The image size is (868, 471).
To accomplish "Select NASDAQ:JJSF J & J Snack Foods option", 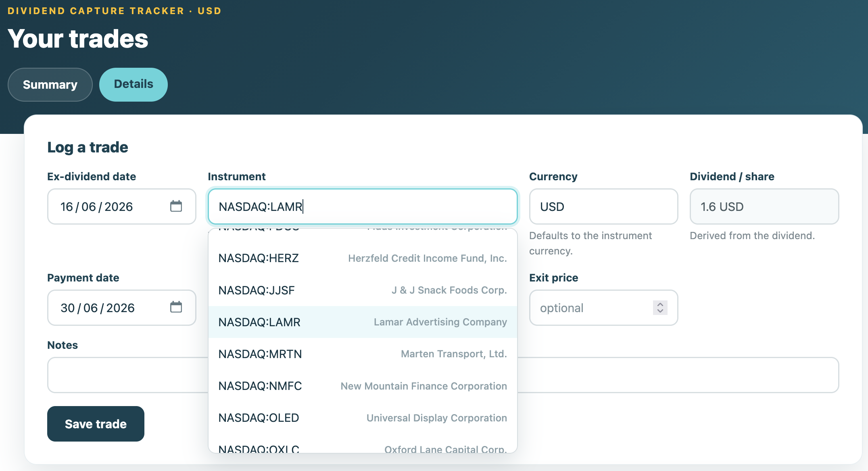I will coord(363,290).
